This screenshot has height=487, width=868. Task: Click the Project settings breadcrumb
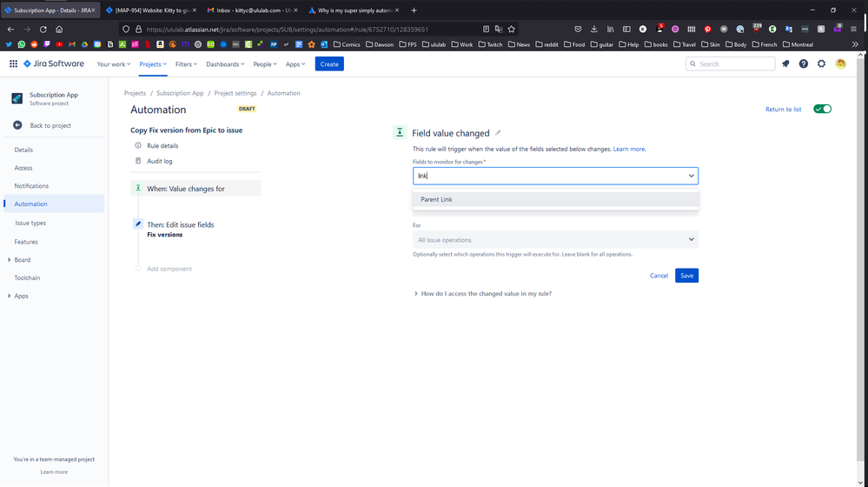pos(235,93)
